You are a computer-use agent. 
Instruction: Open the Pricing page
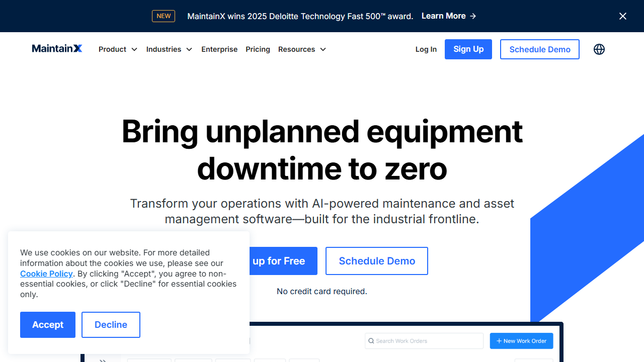tap(258, 49)
